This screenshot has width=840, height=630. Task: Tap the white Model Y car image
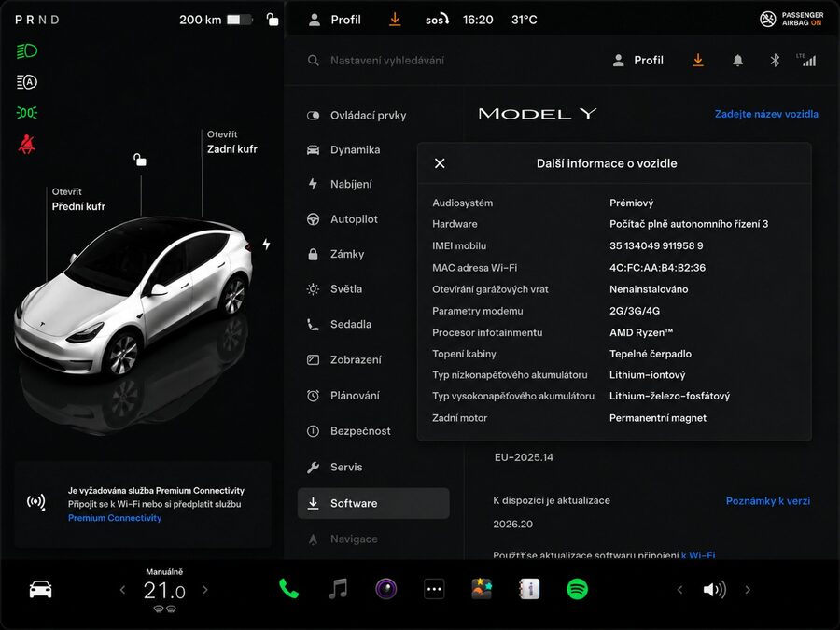click(133, 296)
